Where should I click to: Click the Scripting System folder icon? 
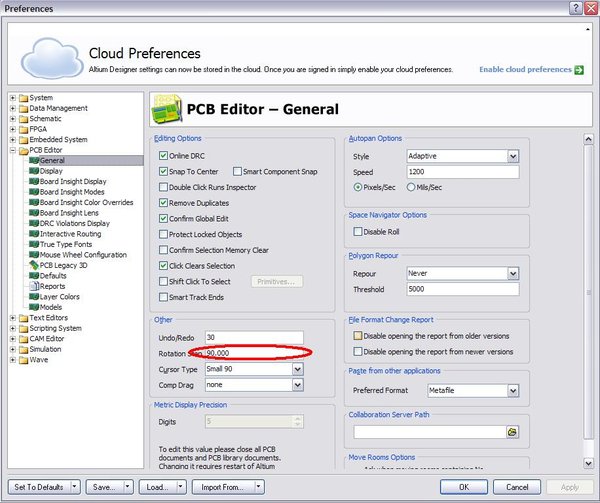24,328
